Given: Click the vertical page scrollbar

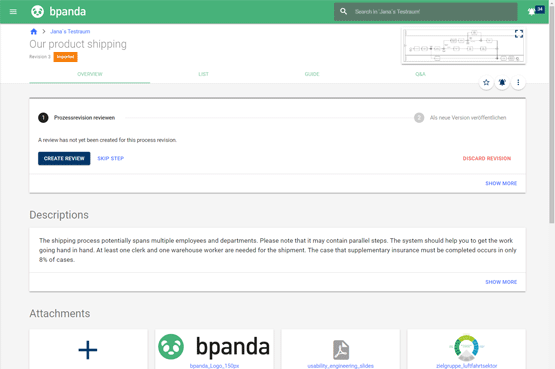Looking at the screenshot, I should click(551, 115).
